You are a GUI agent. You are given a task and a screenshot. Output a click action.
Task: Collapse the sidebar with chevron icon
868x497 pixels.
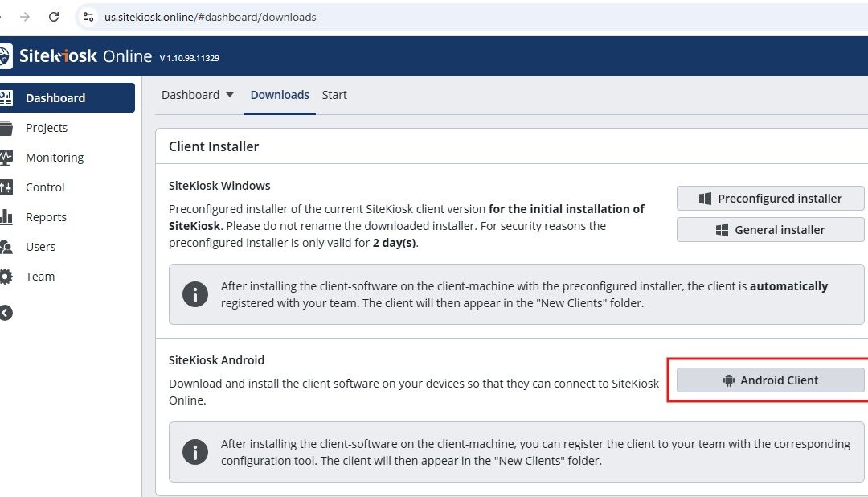coord(6,313)
